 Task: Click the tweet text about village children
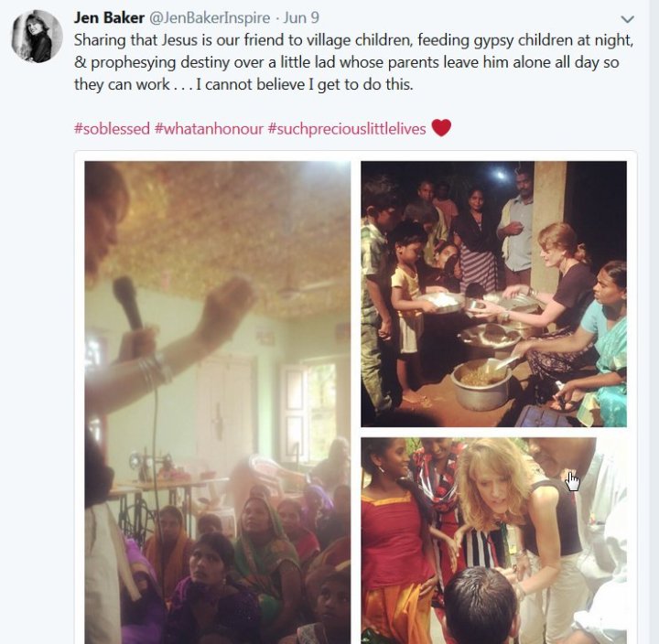point(353,62)
